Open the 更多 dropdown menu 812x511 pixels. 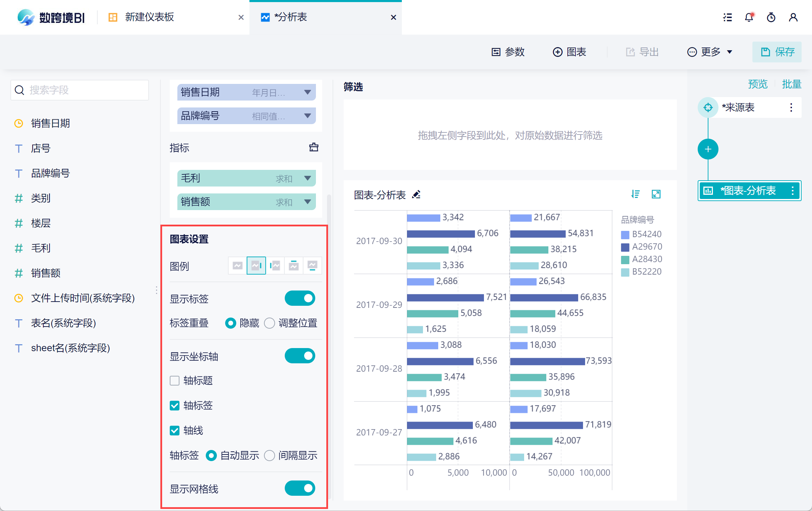click(x=710, y=52)
